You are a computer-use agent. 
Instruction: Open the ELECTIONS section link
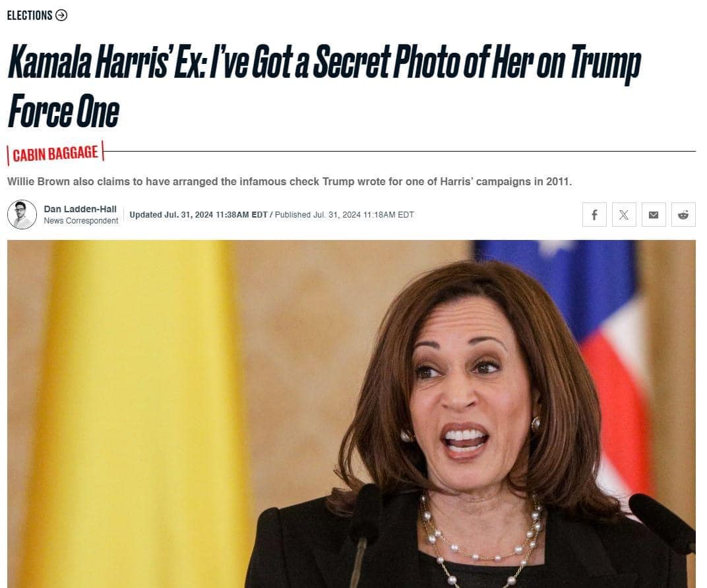pyautogui.click(x=30, y=15)
